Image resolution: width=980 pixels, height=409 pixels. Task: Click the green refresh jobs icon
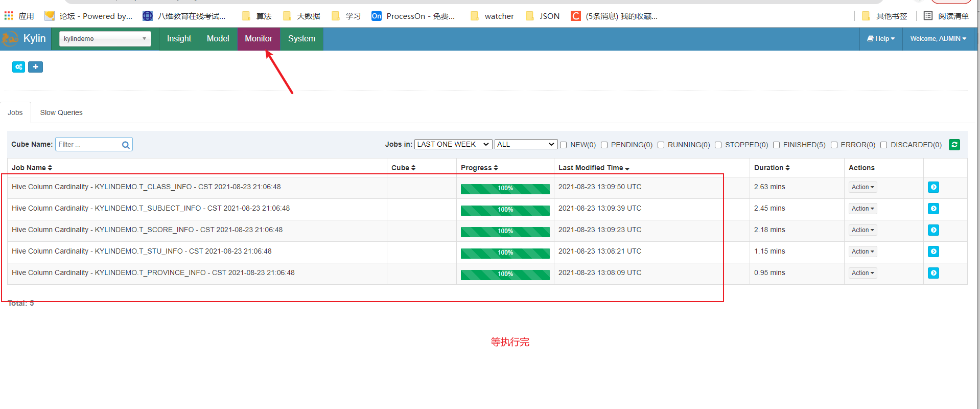[x=954, y=145]
